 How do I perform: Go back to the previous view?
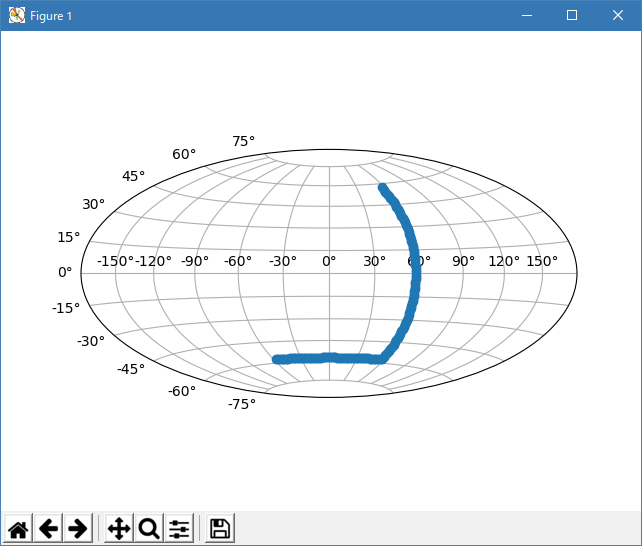(48, 528)
